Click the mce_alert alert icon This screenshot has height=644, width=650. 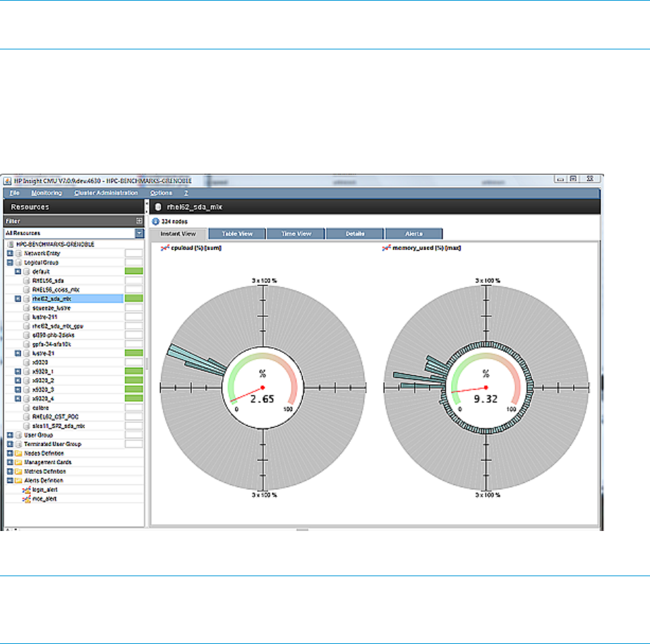(x=26, y=499)
